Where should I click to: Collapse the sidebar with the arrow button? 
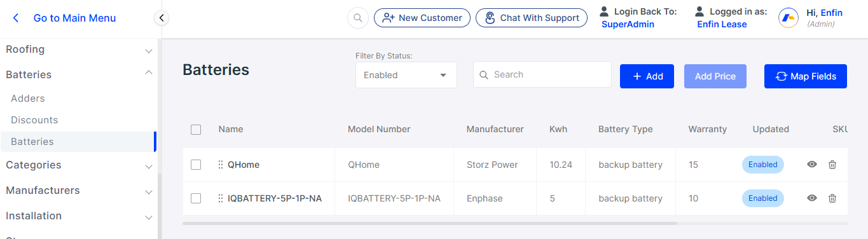[162, 18]
